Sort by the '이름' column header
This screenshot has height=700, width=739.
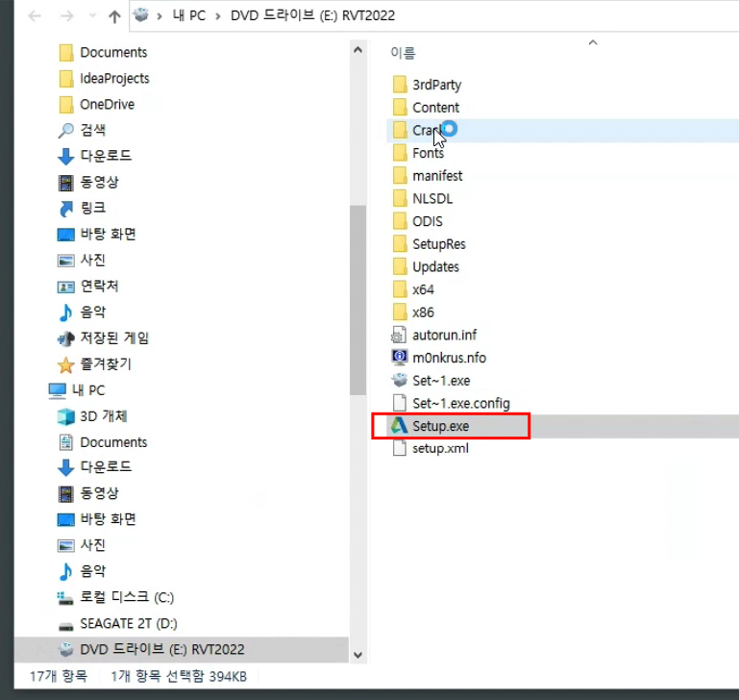click(x=403, y=53)
